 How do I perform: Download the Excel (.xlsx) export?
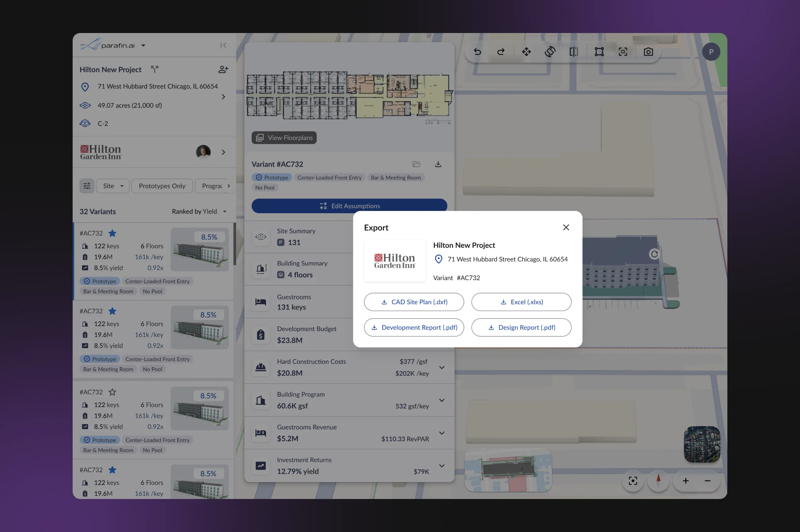coord(521,302)
